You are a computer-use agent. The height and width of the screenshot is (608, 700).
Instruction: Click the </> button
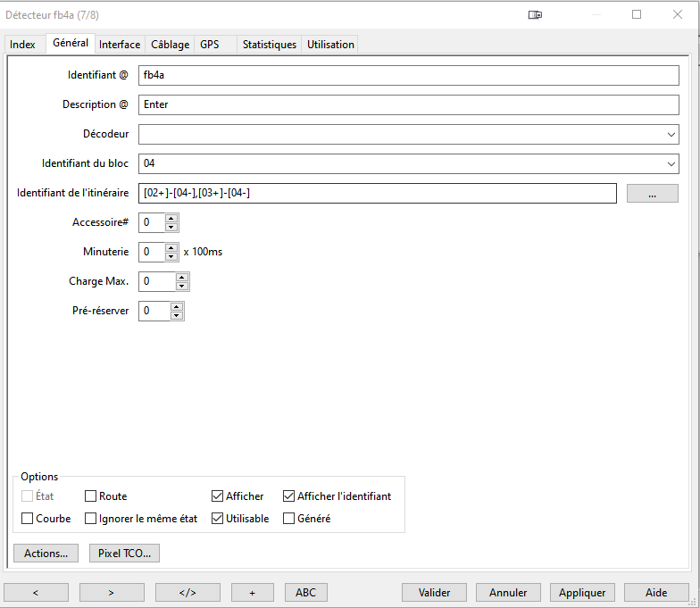tap(187, 592)
